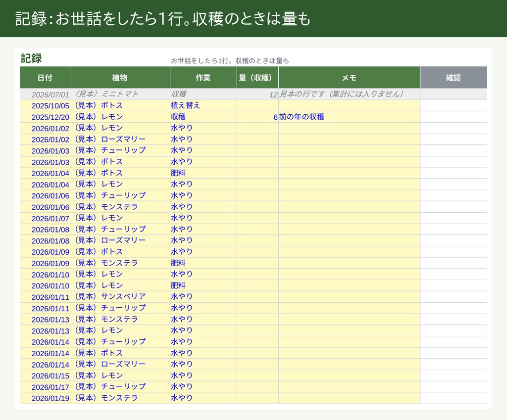This screenshot has width=507, height=420.
Task: Select 肥料 in the 2026/01/09 モンステラ row
Action: pyautogui.click(x=203, y=263)
